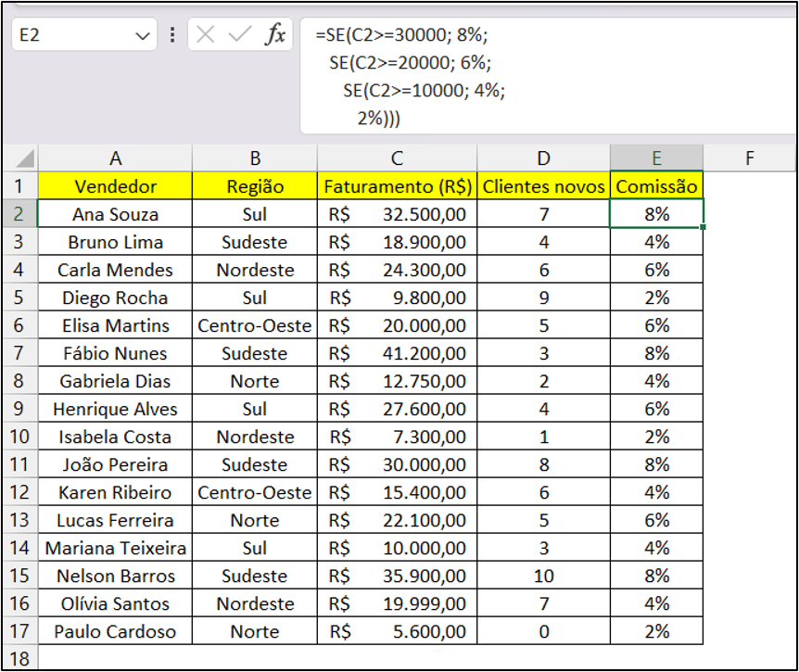Cancel the formula entry with X icon

(x=206, y=34)
